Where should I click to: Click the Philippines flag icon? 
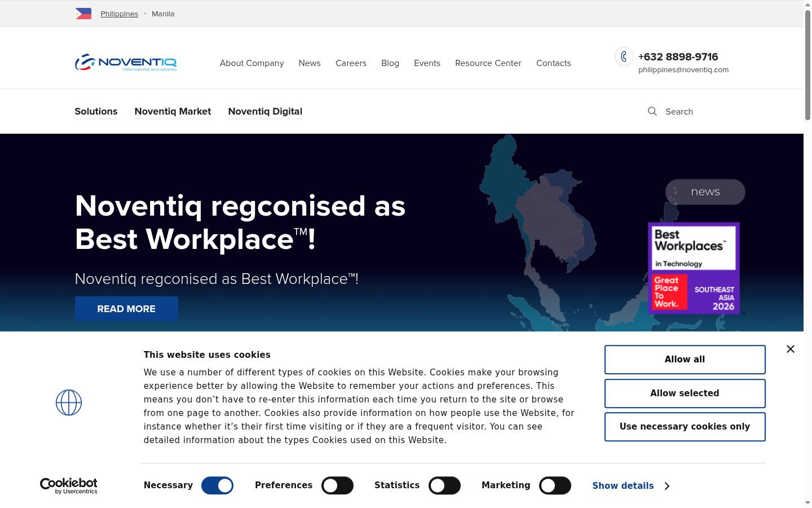point(83,14)
